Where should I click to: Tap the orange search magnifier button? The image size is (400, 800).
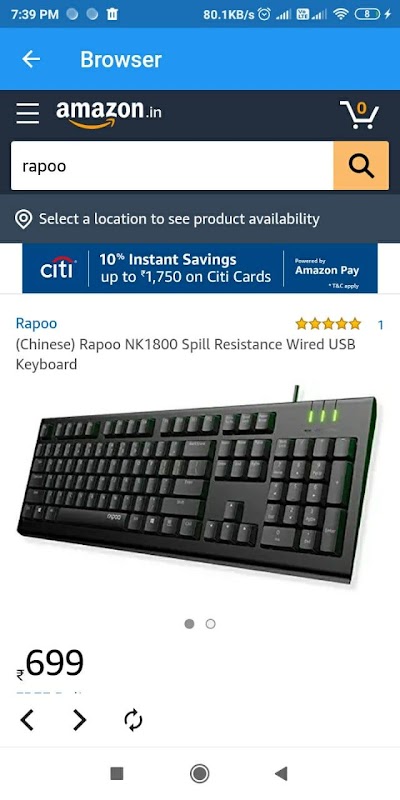(x=361, y=166)
